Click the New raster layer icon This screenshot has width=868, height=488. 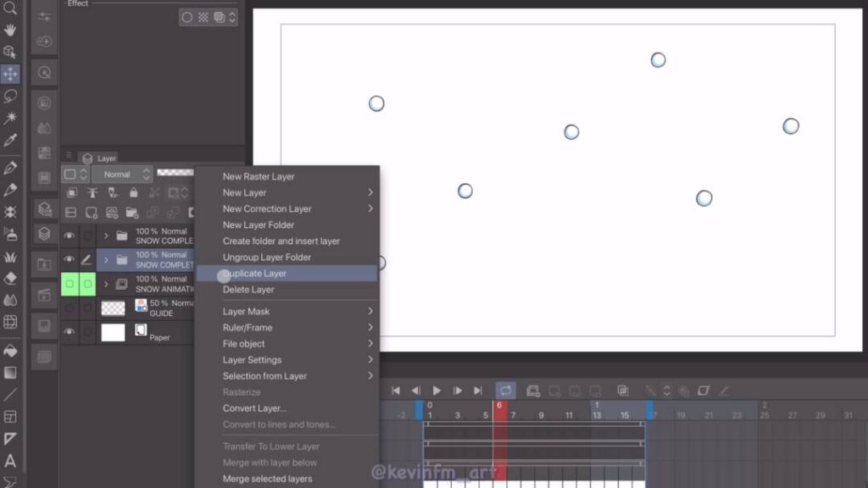pos(92,213)
